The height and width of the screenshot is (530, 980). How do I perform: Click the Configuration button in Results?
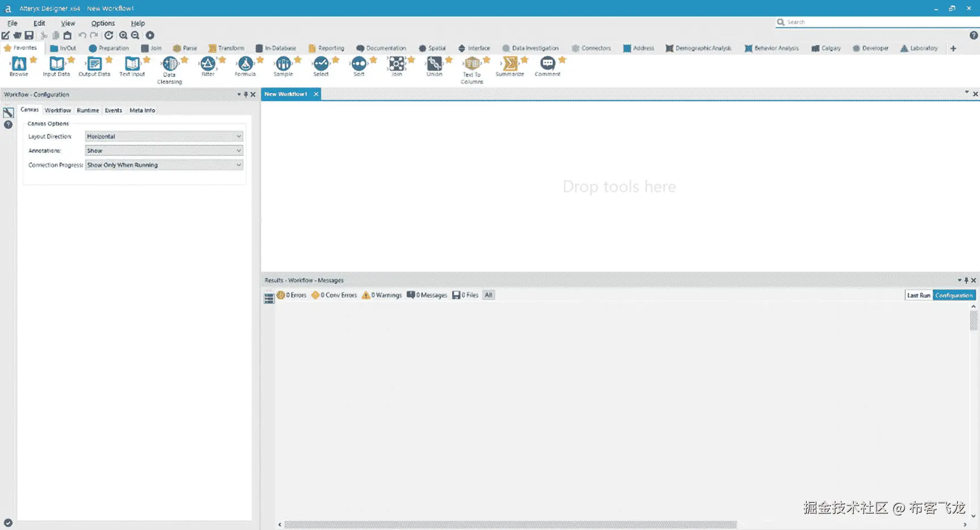click(x=954, y=295)
